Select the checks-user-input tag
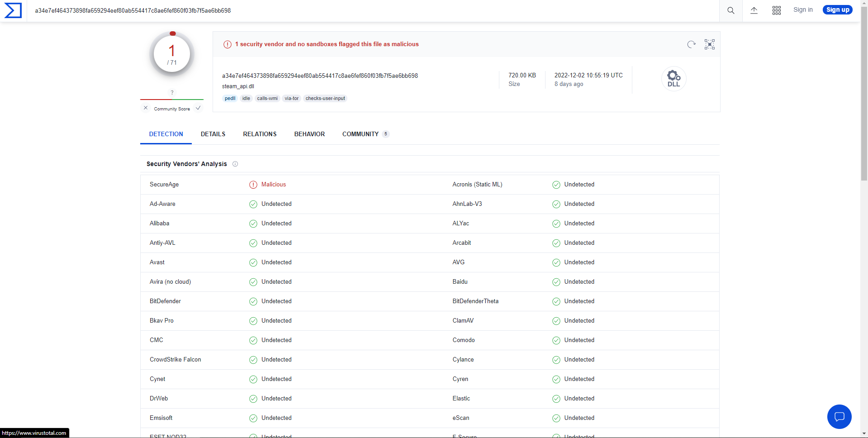Image resolution: width=868 pixels, height=438 pixels. pyautogui.click(x=325, y=98)
